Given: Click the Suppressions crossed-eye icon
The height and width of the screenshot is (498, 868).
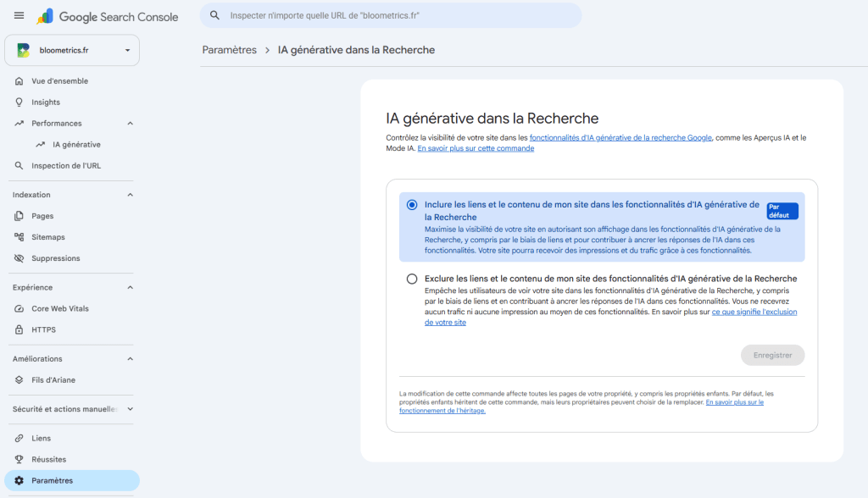Looking at the screenshot, I should click(19, 258).
